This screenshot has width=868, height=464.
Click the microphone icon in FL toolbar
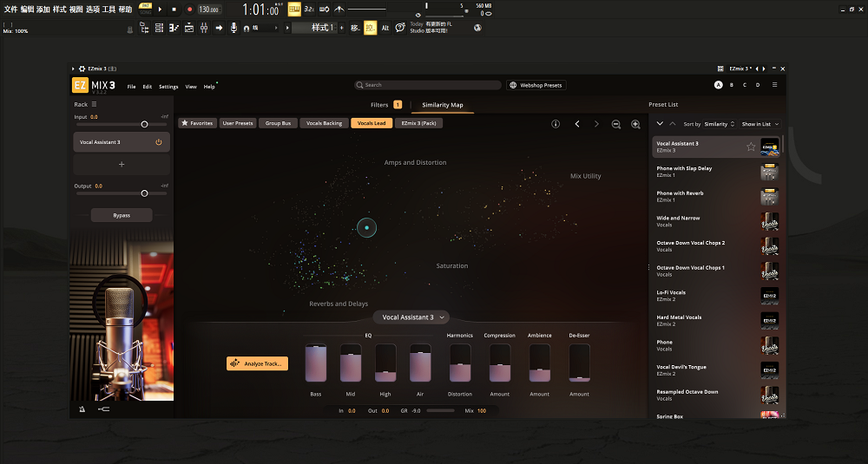pos(233,28)
